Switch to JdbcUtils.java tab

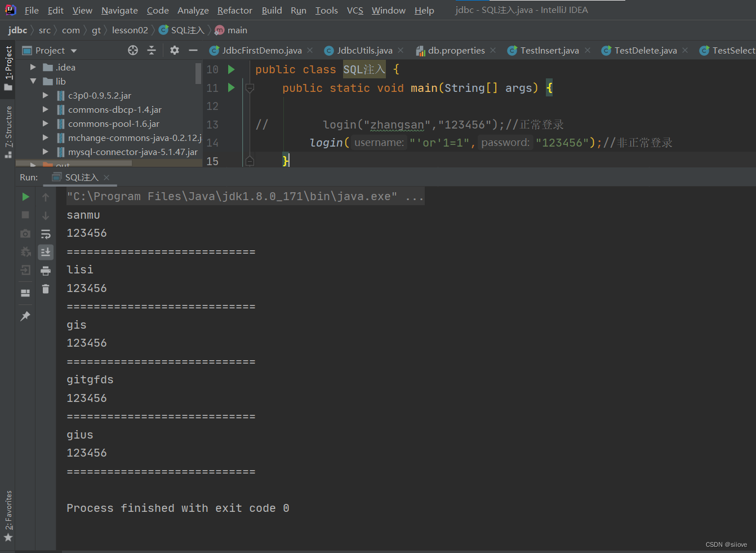point(364,51)
